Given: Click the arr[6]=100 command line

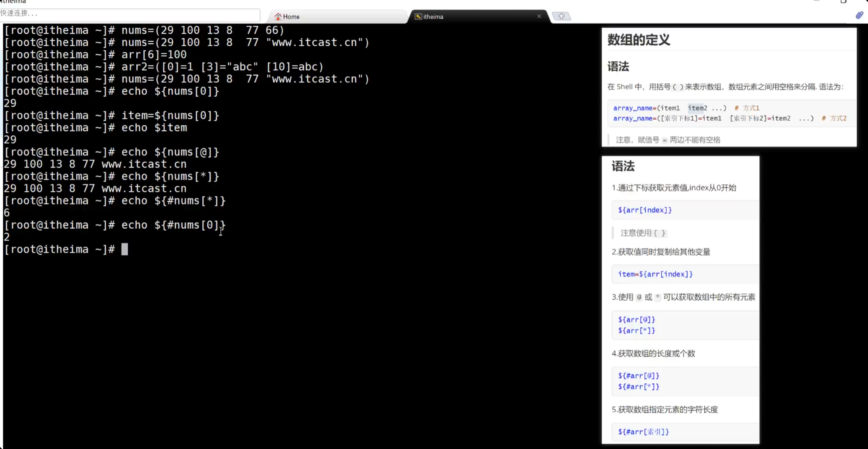Looking at the screenshot, I should pos(154,54).
